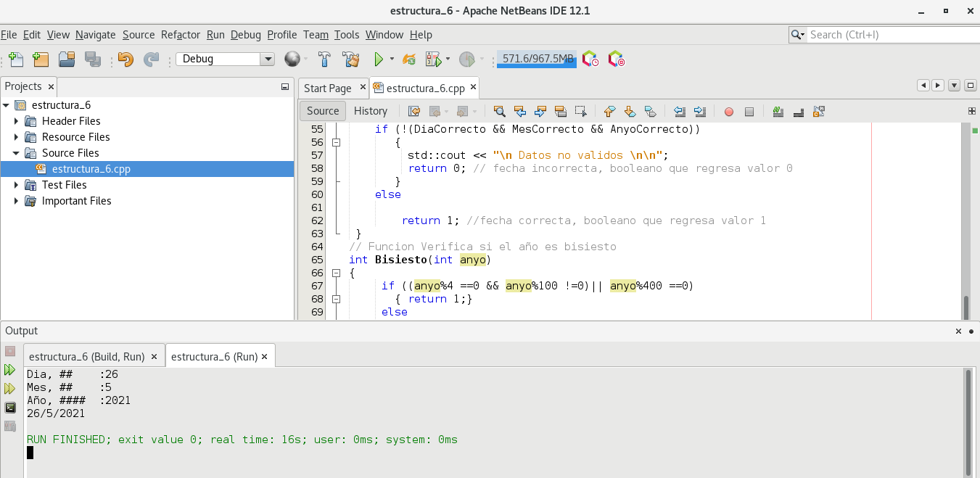Start macro recording with red circle icon

pos(729,112)
